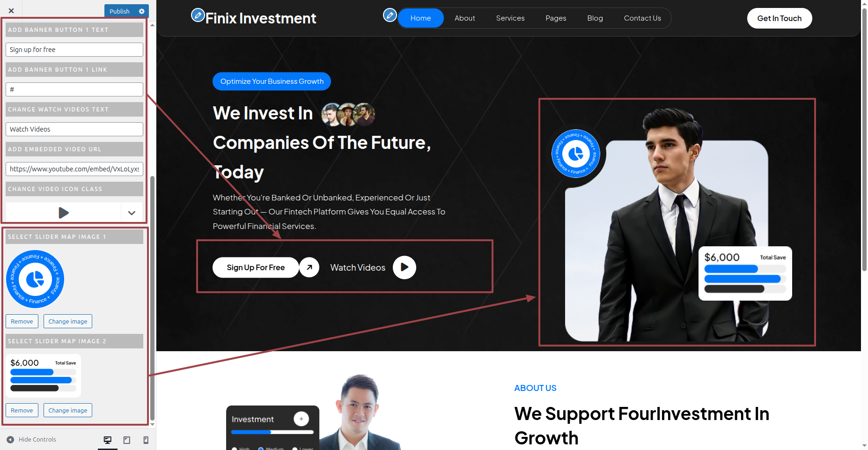The width and height of the screenshot is (868, 450).
Task: Expand the video icon class dropdown chevron
Action: (x=132, y=213)
